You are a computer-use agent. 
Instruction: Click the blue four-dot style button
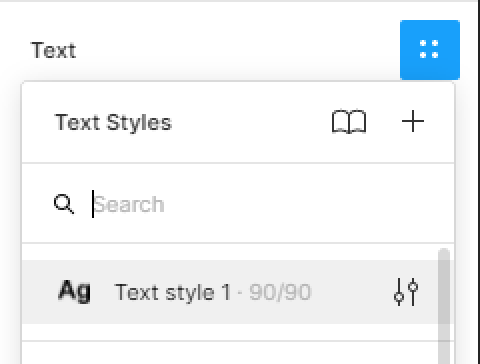click(430, 50)
